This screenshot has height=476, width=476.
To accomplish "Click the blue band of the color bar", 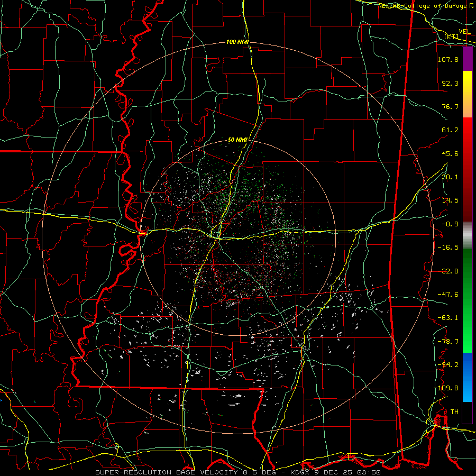I will point(467,377).
